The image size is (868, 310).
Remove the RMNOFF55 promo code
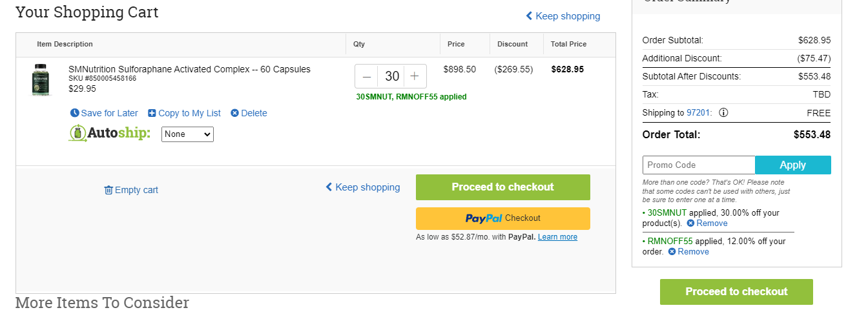(688, 252)
